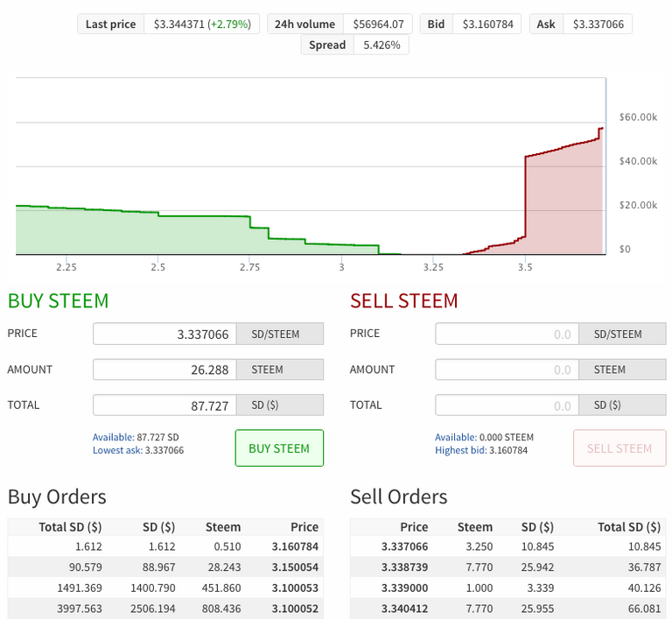Click the SD/STEEM unit label on buy price

[280, 334]
